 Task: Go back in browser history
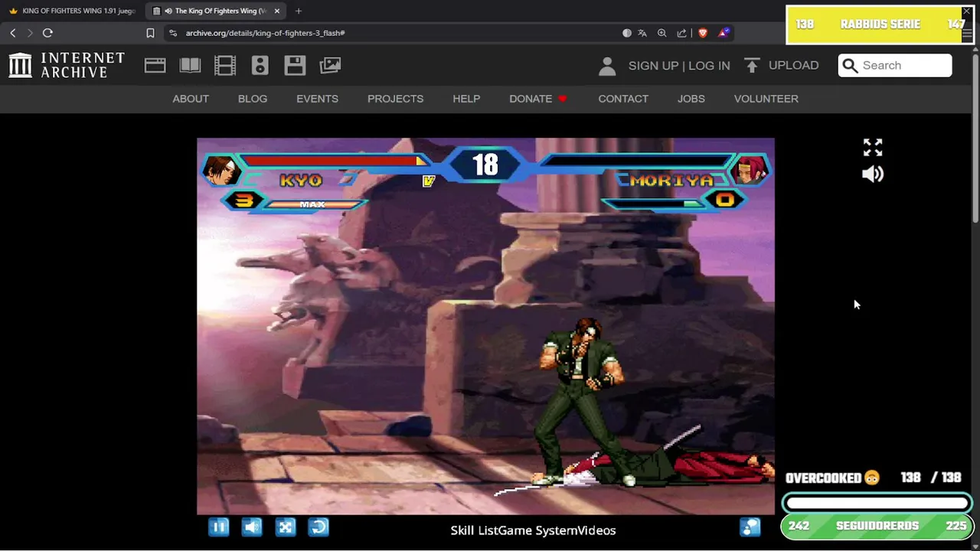[13, 33]
